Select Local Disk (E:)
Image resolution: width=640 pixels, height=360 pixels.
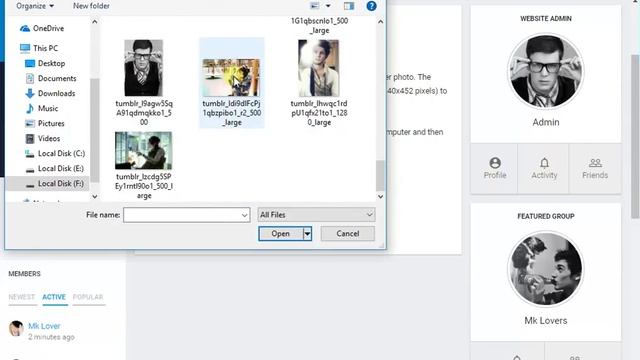click(60, 169)
